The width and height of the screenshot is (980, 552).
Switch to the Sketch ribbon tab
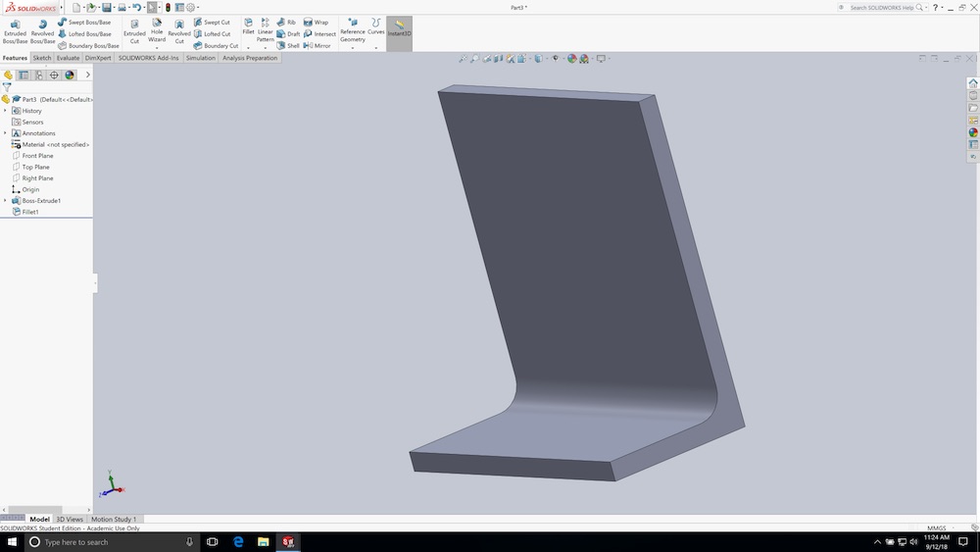42,58
